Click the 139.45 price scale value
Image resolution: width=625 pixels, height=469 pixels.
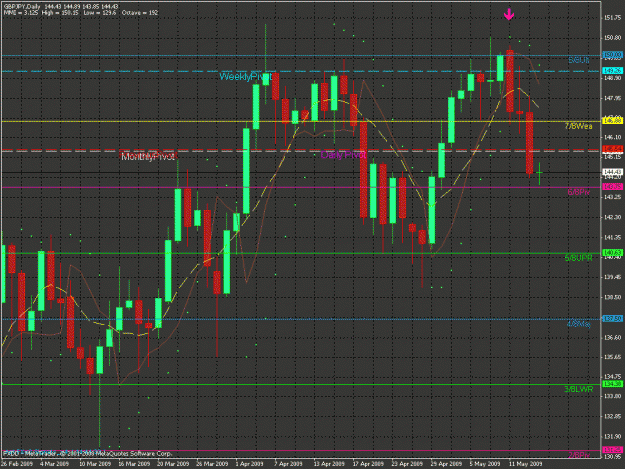(x=613, y=277)
